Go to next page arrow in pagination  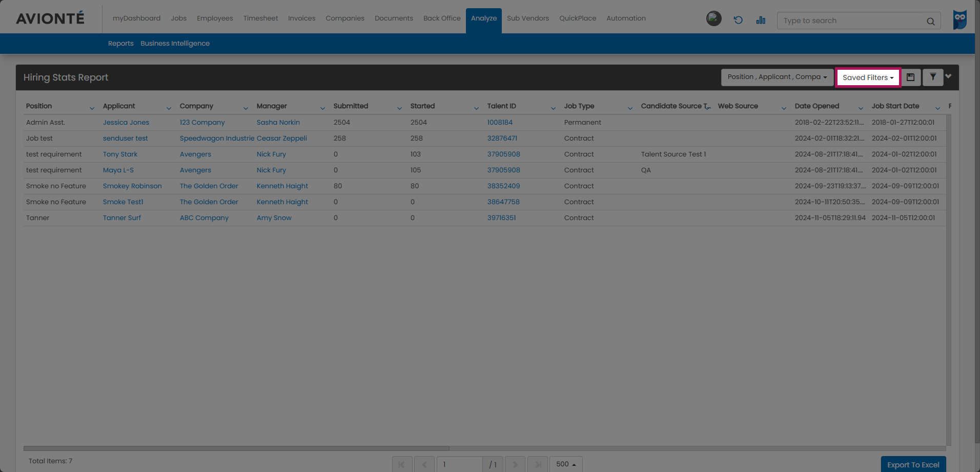tap(515, 464)
